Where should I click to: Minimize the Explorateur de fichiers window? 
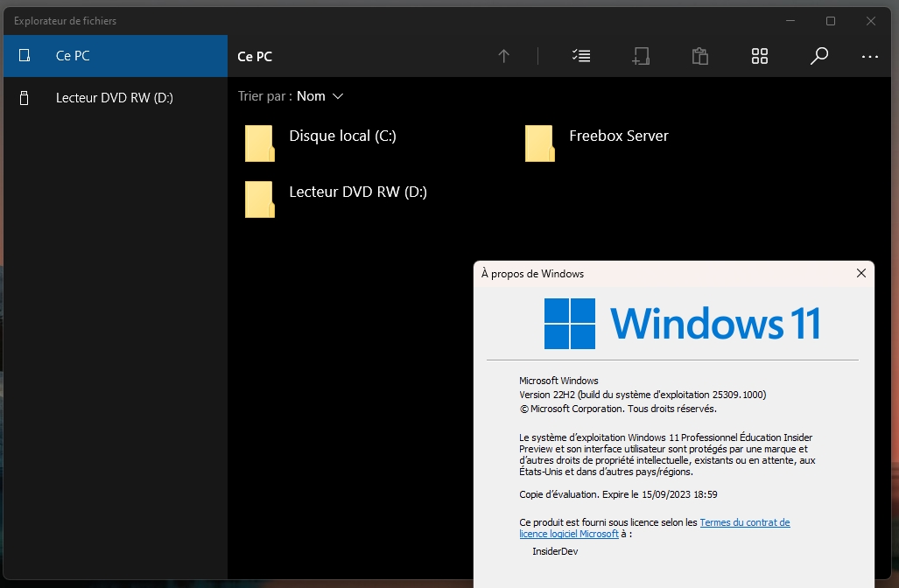(x=790, y=20)
